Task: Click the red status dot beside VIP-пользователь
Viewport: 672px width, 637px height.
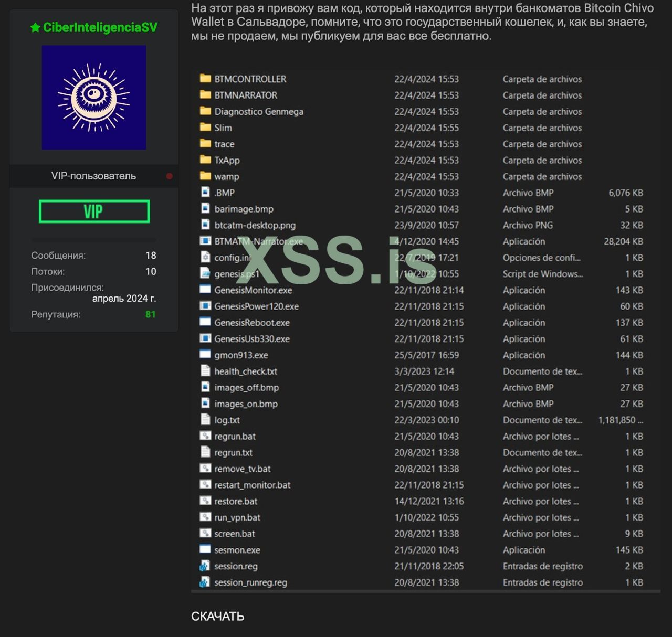Action: [x=170, y=176]
